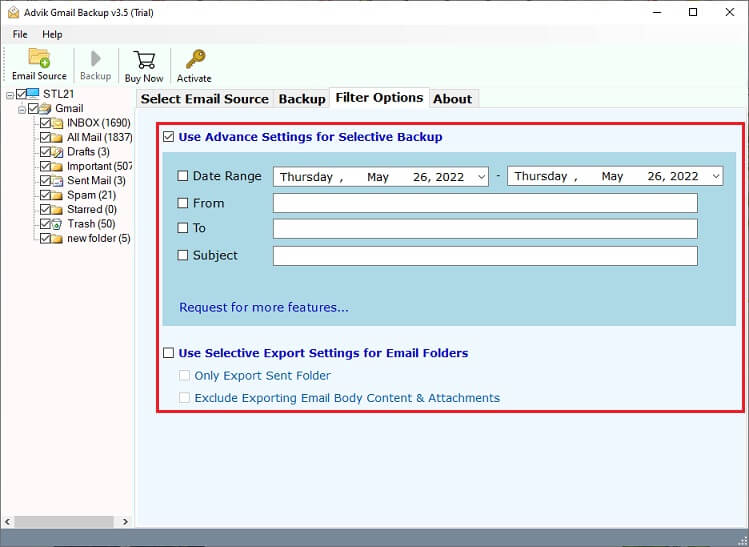Tick Exclude Exporting Email Body Content checkbox
This screenshot has width=749, height=547.
click(184, 397)
